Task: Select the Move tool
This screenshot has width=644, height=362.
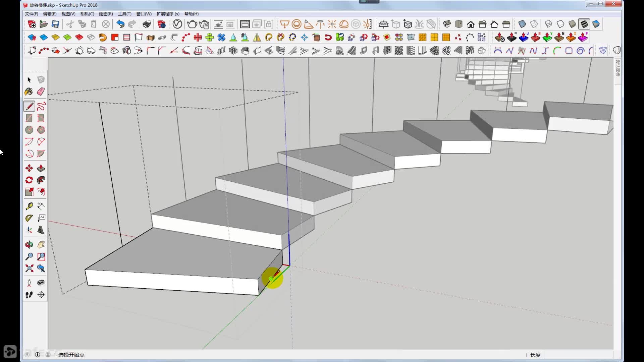Action: point(29,168)
